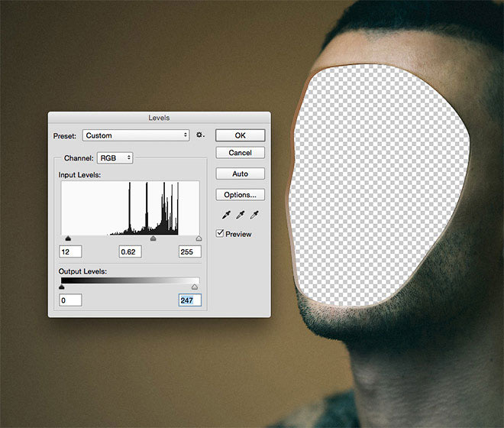
Task: Open the Options... dialog
Action: click(x=240, y=194)
